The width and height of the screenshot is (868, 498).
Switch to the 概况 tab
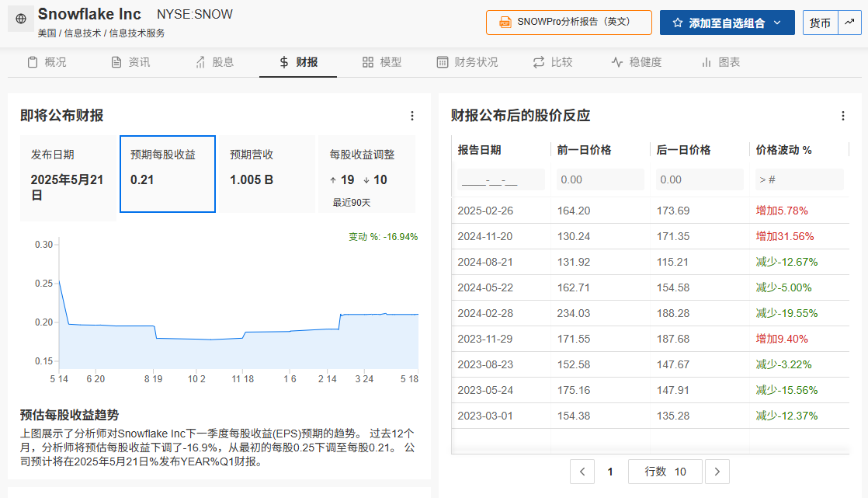[x=47, y=62]
